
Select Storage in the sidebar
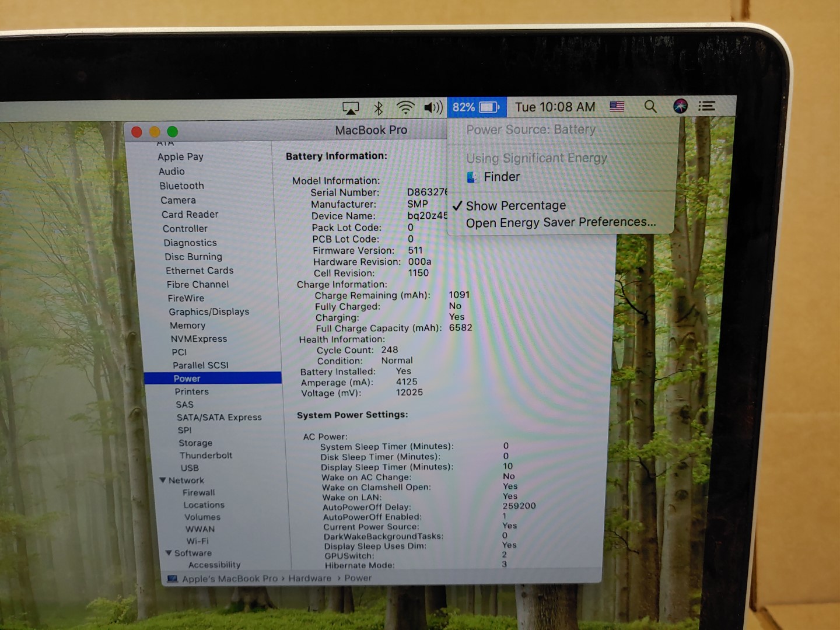click(195, 443)
